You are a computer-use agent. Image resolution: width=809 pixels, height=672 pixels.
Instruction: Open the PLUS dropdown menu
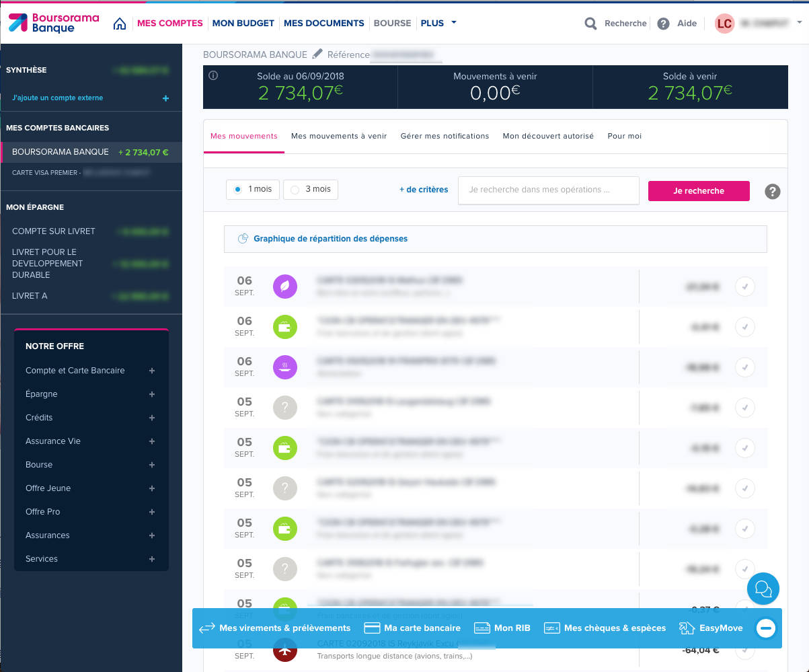(438, 23)
